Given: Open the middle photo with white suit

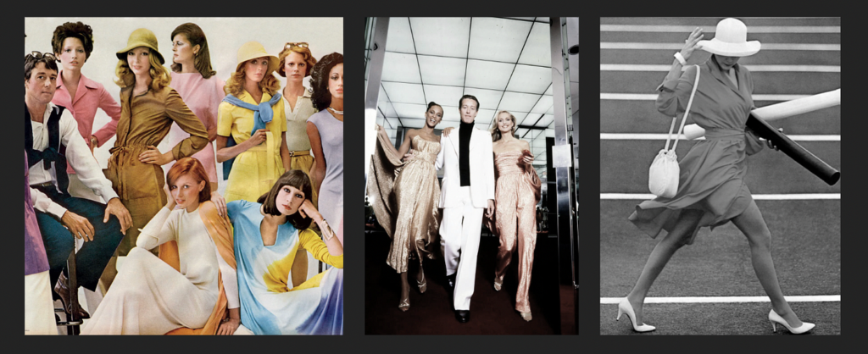Looking at the screenshot, I should pyautogui.click(x=471, y=175).
